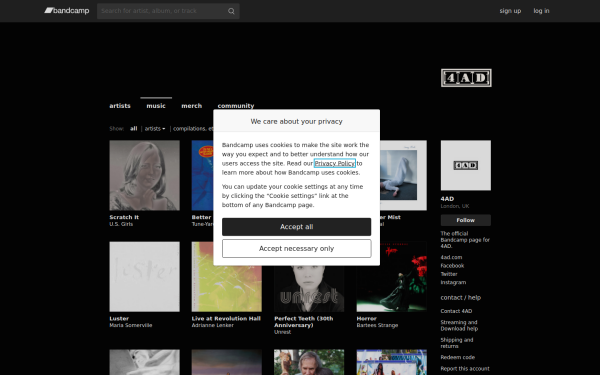Click the 4AD banner logo

click(x=466, y=78)
